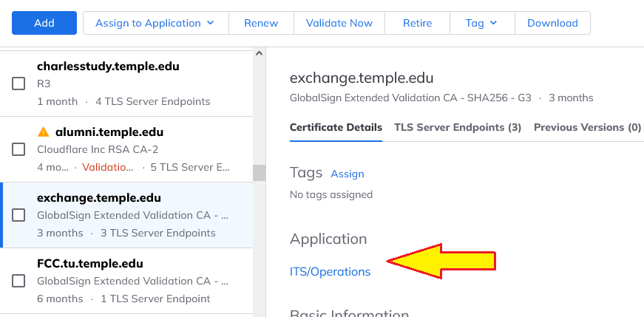Open the Assign to Application dropdown
Image resolution: width=644 pixels, height=317 pixels.
point(156,23)
